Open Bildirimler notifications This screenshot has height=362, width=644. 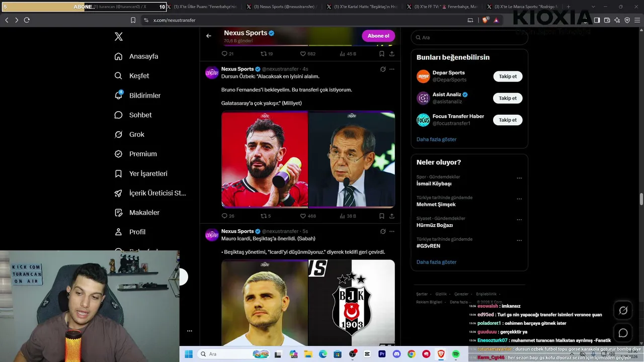pos(137,96)
